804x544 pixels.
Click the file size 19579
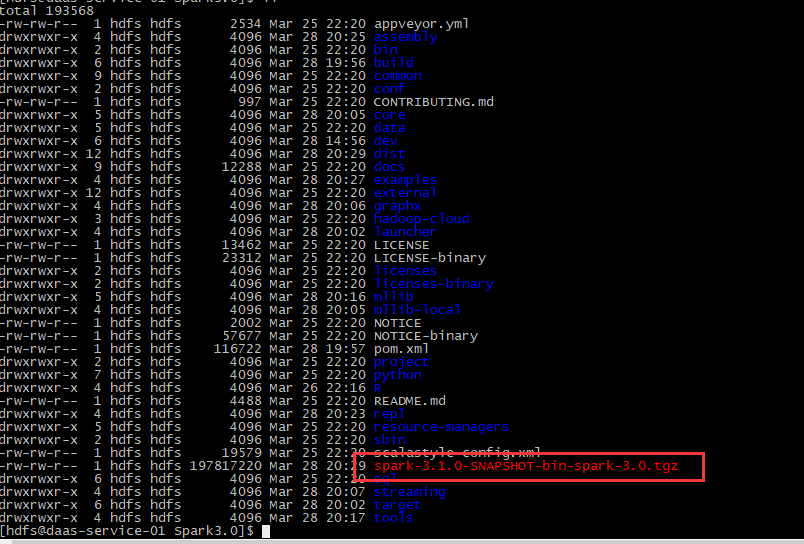[x=242, y=453]
